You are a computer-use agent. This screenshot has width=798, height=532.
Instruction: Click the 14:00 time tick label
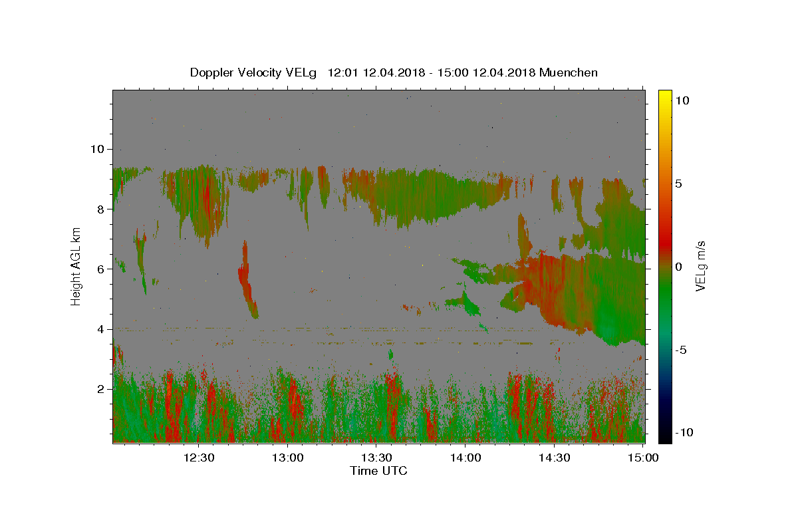(466, 458)
